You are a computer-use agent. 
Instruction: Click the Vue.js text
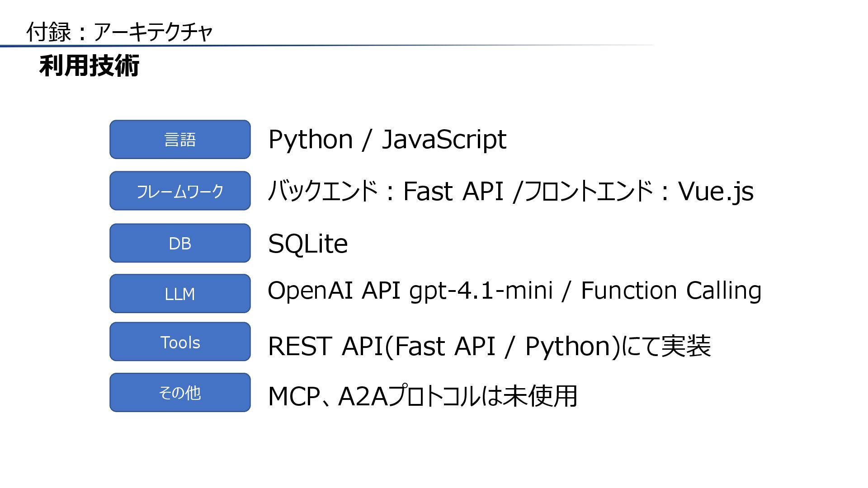click(716, 192)
